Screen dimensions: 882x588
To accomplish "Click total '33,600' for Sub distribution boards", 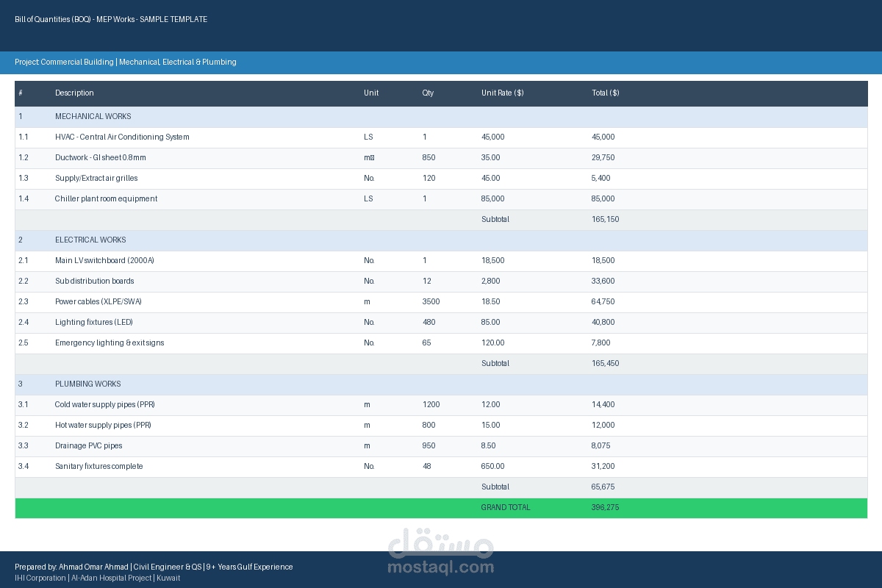I will (603, 282).
